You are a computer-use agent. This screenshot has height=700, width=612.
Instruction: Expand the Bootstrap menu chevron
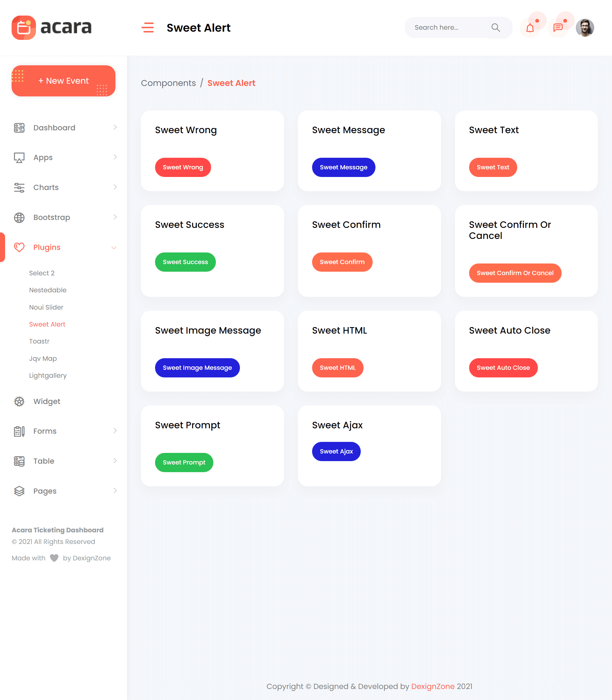115,217
